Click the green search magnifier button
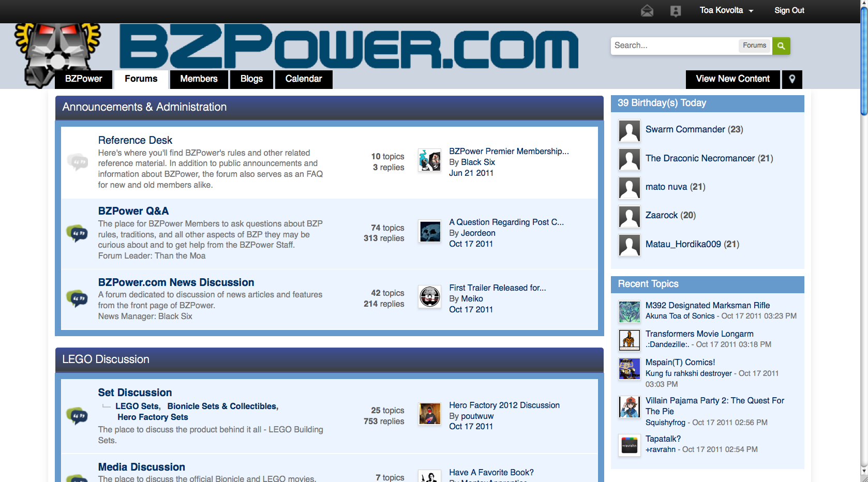Screen dimensions: 868x482 point(781,46)
